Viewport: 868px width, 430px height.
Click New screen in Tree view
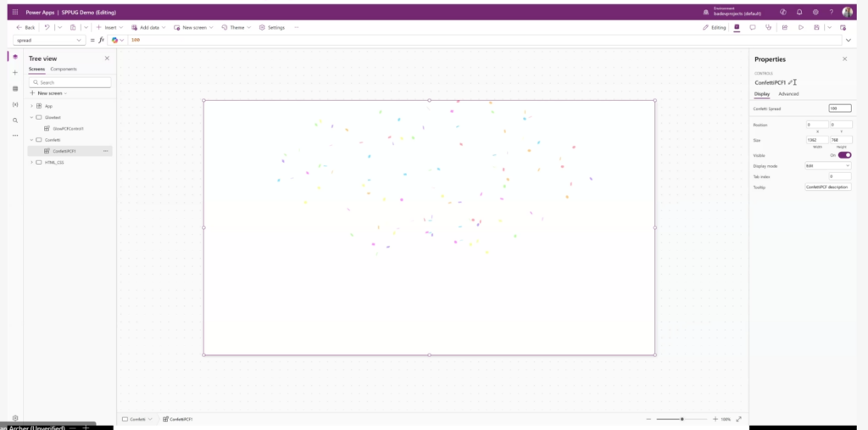click(48, 93)
